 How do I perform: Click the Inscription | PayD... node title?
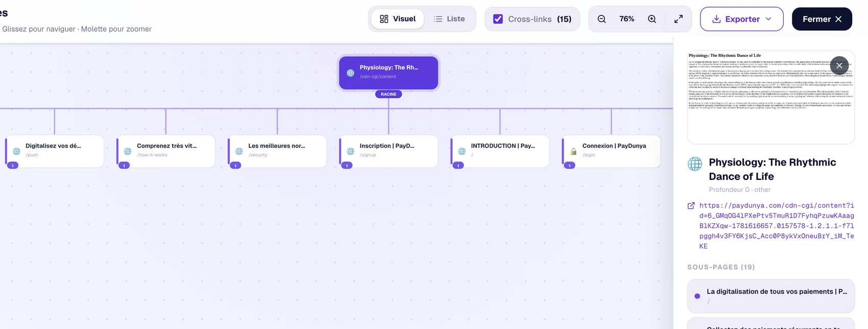coord(387,146)
